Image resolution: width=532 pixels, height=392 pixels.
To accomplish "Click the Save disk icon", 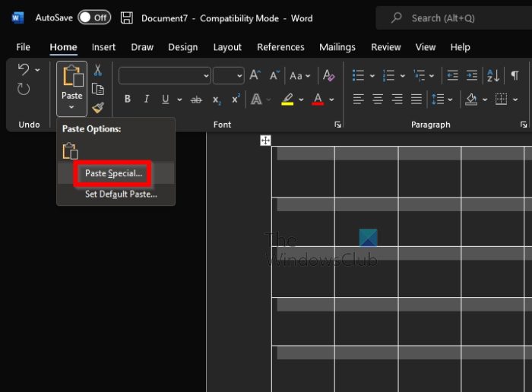I will click(127, 17).
